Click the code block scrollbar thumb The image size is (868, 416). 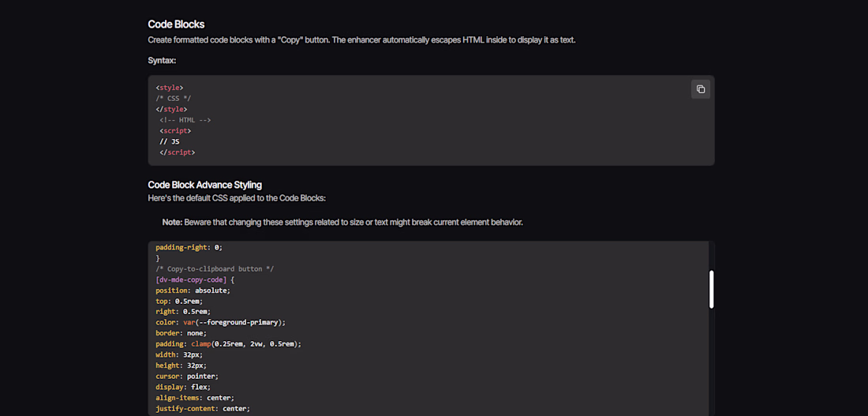click(711, 289)
